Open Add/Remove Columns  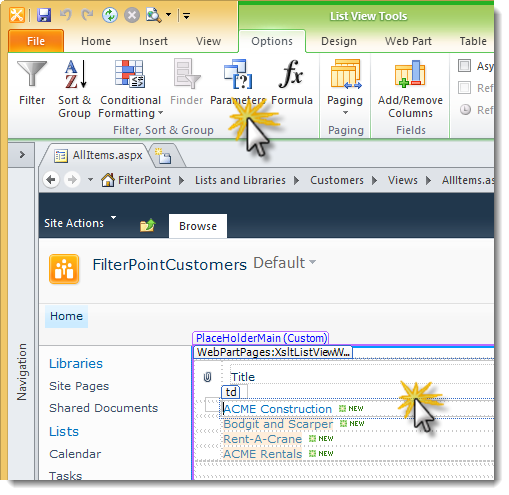coord(410,88)
